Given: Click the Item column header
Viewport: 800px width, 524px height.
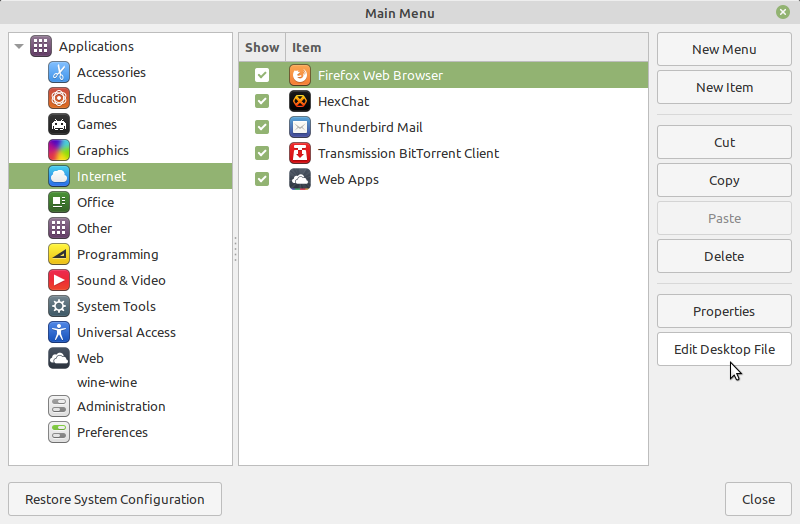Looking at the screenshot, I should pos(467,47).
